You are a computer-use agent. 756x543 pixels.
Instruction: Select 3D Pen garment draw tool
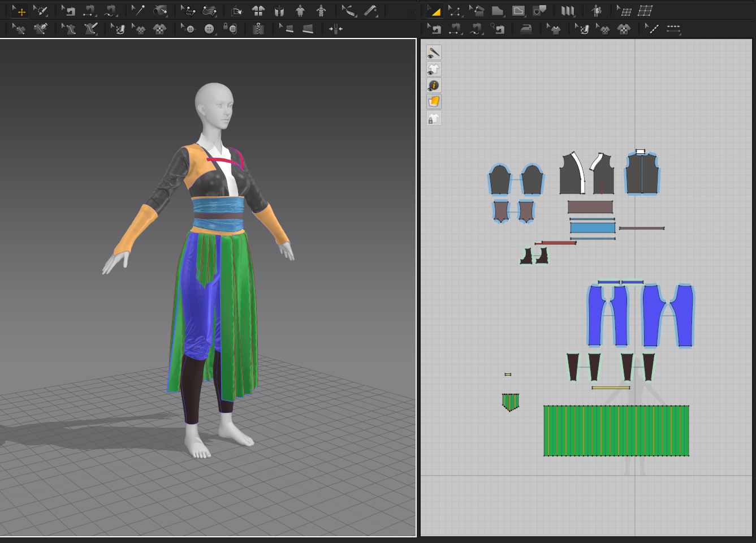(x=40, y=29)
